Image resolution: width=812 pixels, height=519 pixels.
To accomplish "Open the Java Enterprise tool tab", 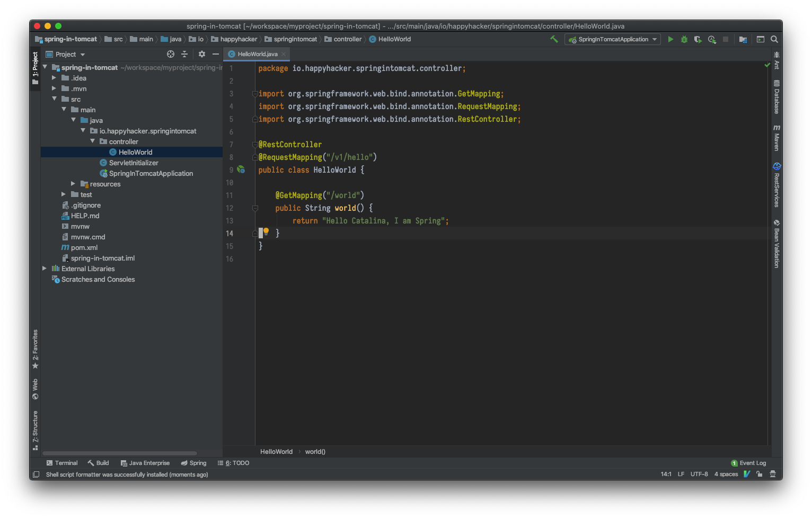I will [x=145, y=463].
